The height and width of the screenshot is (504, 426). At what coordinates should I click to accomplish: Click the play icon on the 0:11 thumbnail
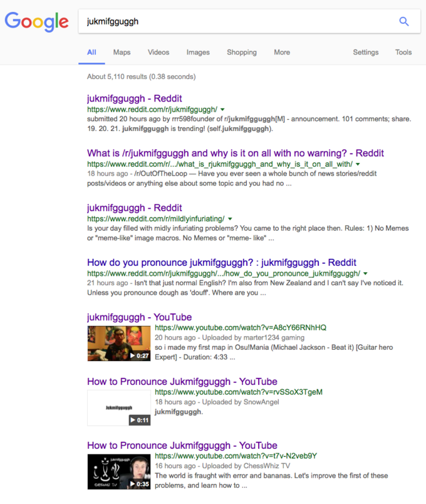pyautogui.click(x=133, y=420)
